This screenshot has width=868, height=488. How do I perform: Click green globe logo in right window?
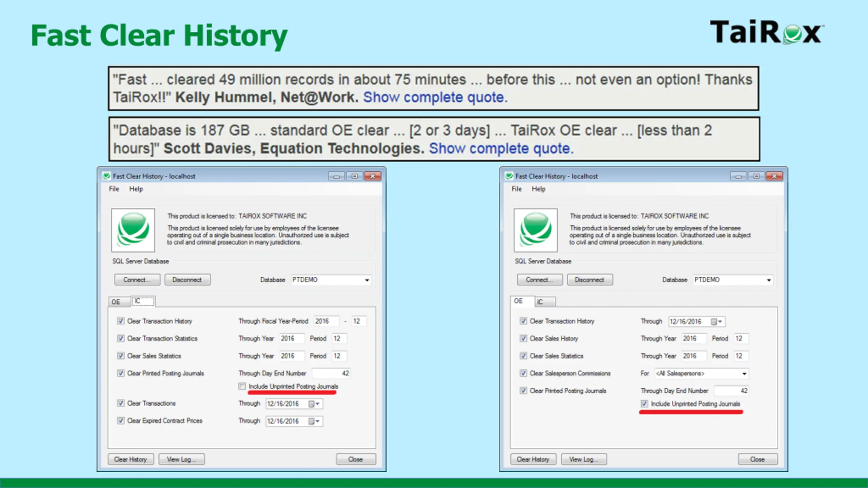tap(535, 230)
